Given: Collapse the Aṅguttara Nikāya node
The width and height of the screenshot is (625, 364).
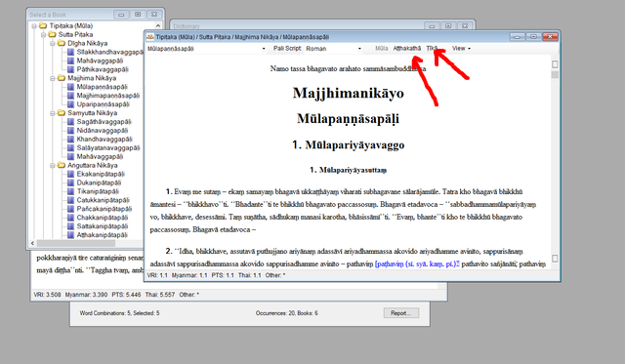Looking at the screenshot, I should click(52, 165).
